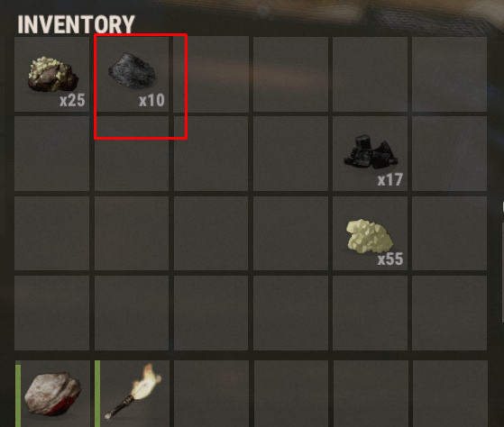Select the sulfur ore stack of 25
504x427 pixels.
point(51,74)
